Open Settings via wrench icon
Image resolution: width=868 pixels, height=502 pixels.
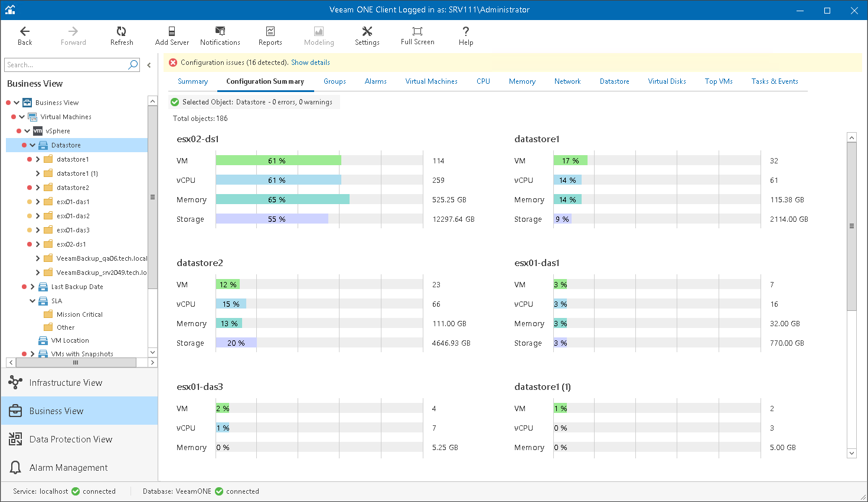tap(367, 32)
